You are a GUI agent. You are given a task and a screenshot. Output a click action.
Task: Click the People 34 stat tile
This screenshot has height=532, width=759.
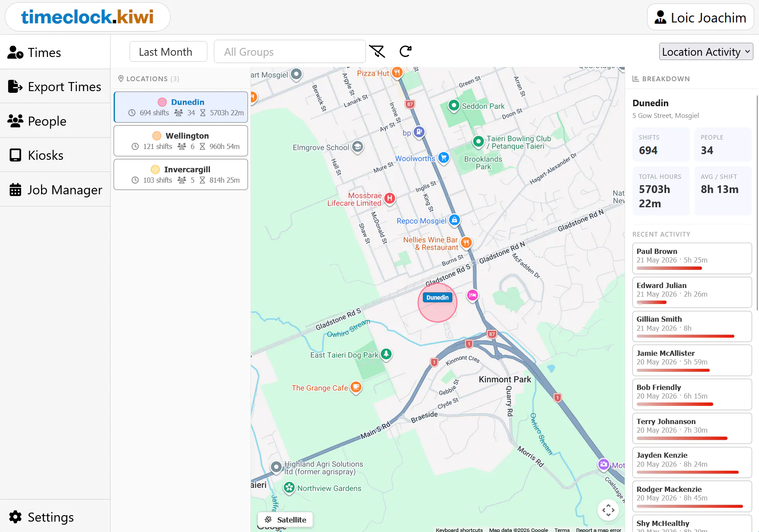[723, 145]
